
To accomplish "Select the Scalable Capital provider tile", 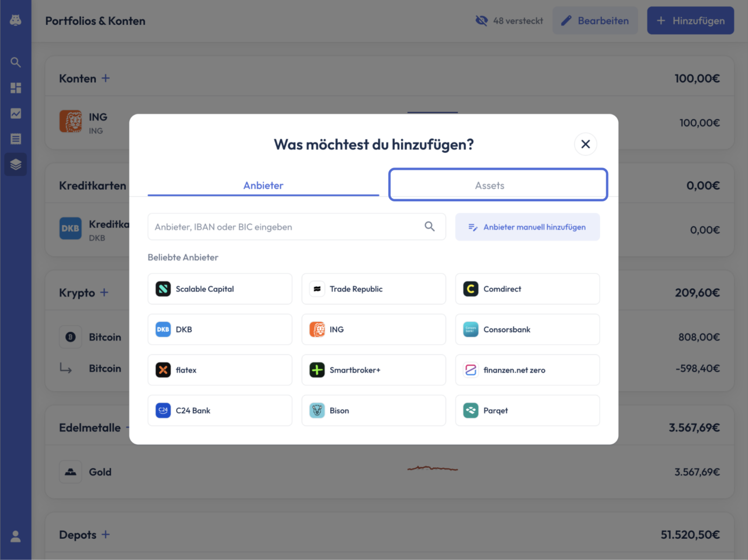I will pos(220,289).
